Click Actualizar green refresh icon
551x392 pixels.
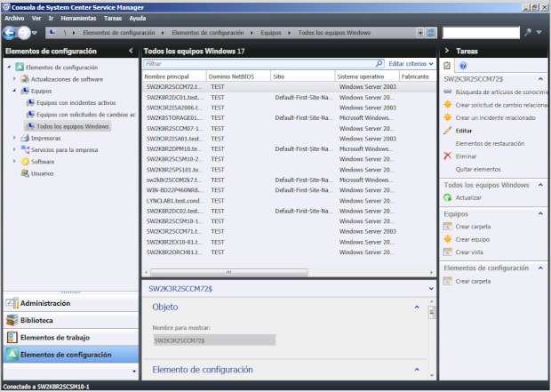pos(447,197)
